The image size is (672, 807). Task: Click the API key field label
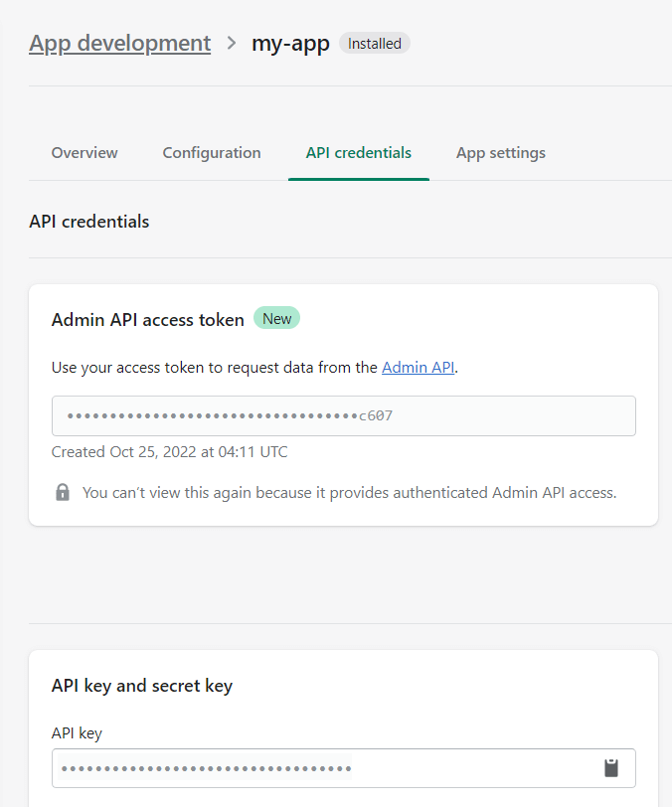click(x=77, y=733)
